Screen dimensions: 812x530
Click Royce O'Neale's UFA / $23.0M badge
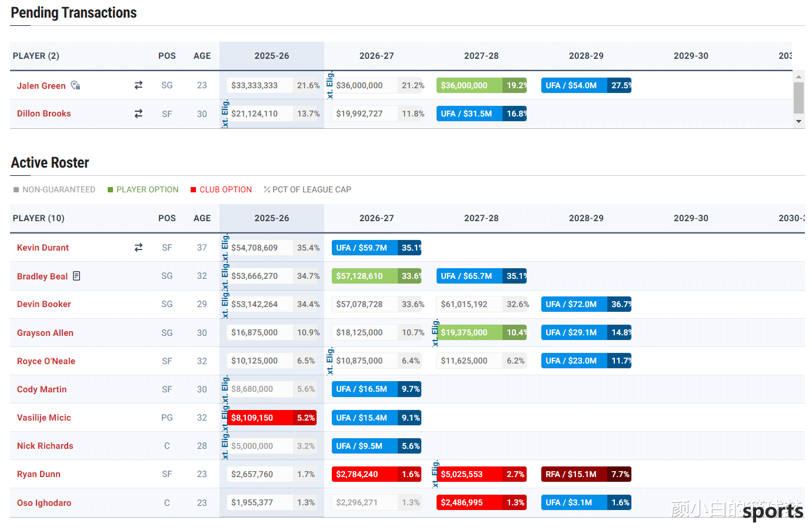coord(587,361)
